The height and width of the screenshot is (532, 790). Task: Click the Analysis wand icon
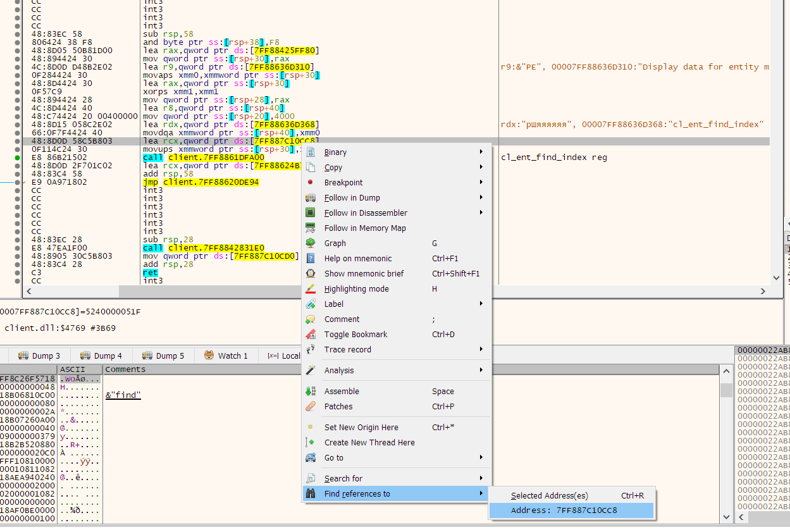coord(311,370)
